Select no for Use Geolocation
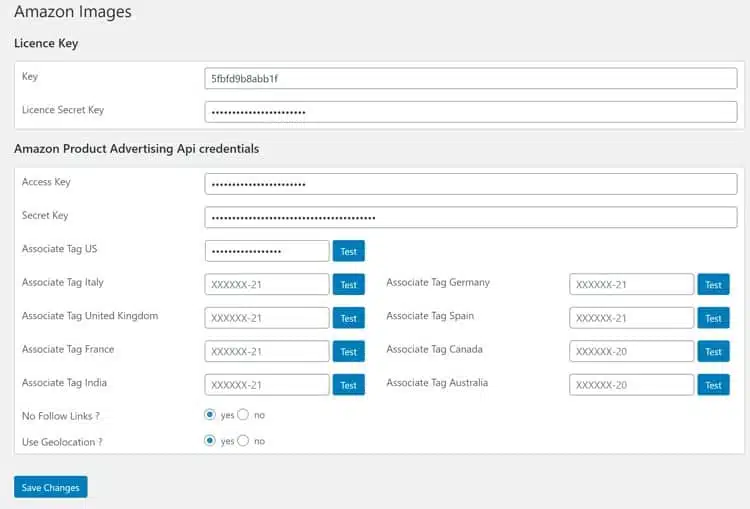 [243, 440]
